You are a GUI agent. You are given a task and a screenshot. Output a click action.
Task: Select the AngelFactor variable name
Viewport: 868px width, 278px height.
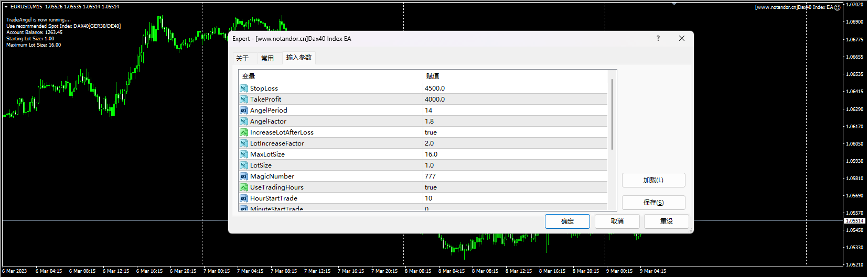coord(268,121)
